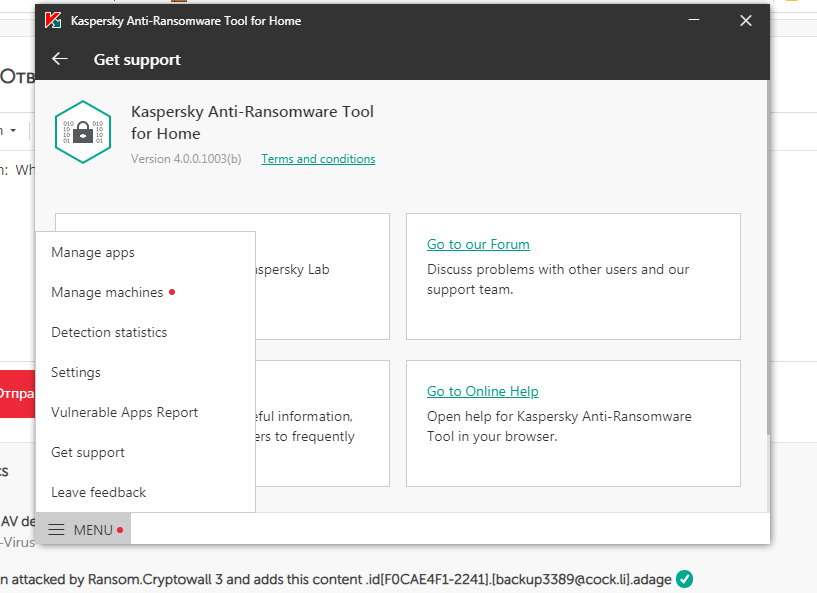The image size is (817, 593).
Task: Toggle the hamburger MENU button
Action: 83,530
